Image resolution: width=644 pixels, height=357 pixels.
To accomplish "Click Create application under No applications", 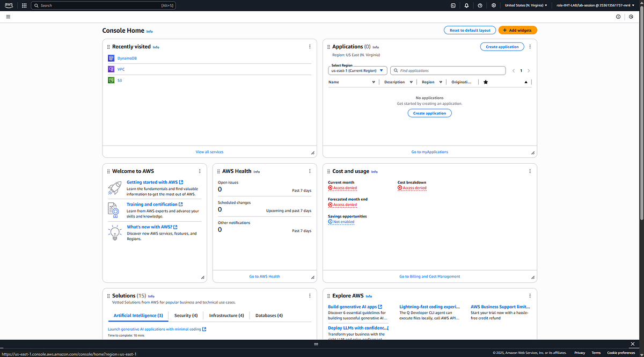I will click(x=429, y=113).
